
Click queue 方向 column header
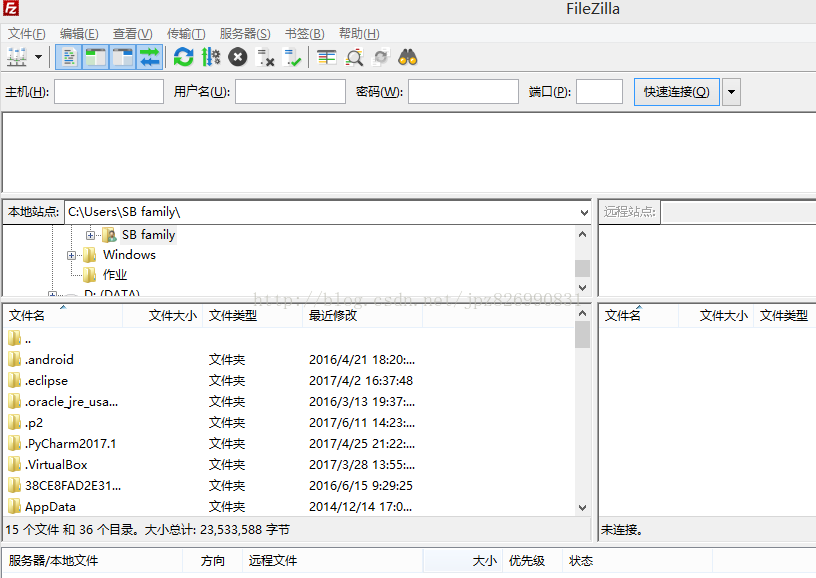[212, 561]
